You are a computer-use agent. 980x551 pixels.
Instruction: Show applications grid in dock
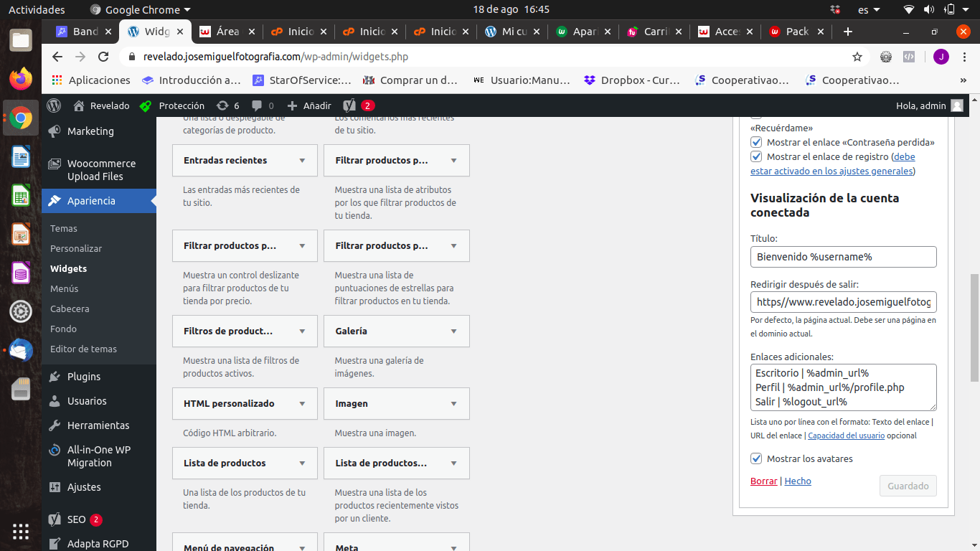click(x=21, y=532)
